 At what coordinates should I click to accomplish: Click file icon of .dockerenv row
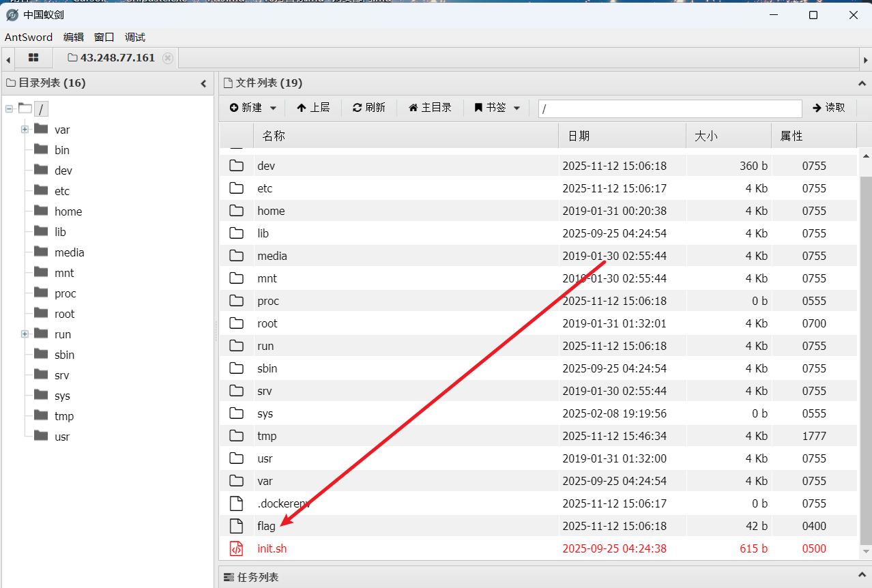click(x=236, y=503)
